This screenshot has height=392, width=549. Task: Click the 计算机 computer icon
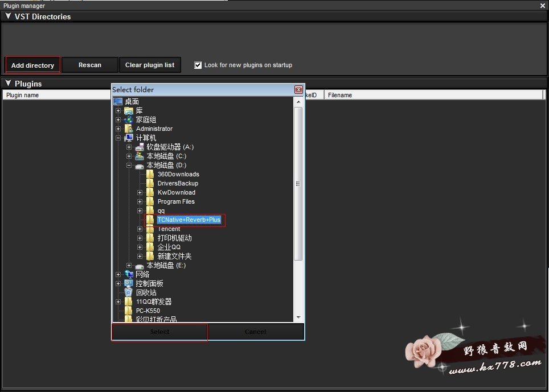click(129, 138)
